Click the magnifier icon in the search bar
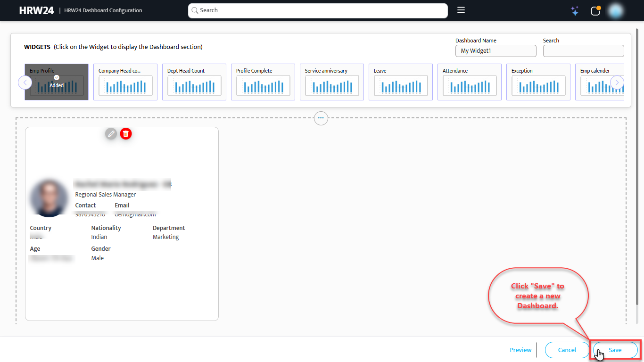This screenshot has width=644, height=362. click(194, 10)
